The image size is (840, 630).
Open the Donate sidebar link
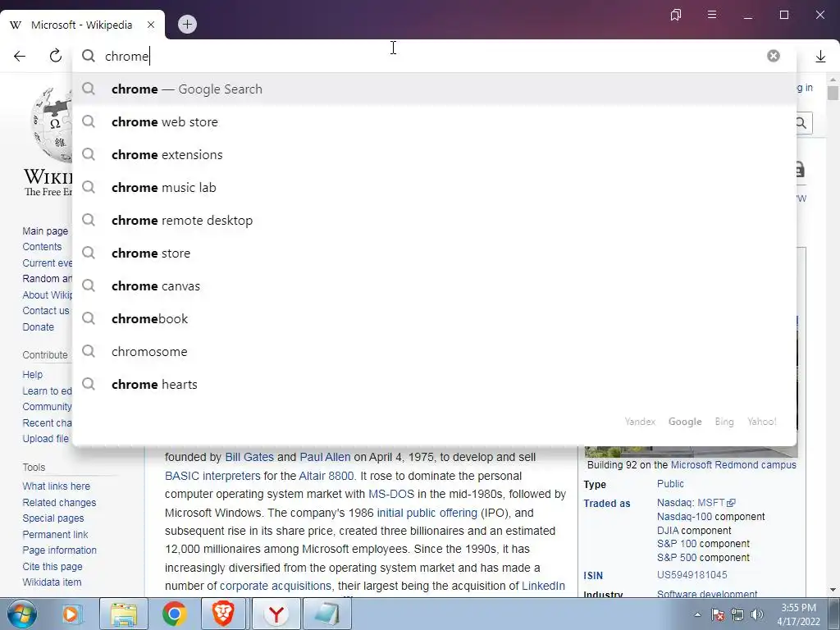point(38,326)
